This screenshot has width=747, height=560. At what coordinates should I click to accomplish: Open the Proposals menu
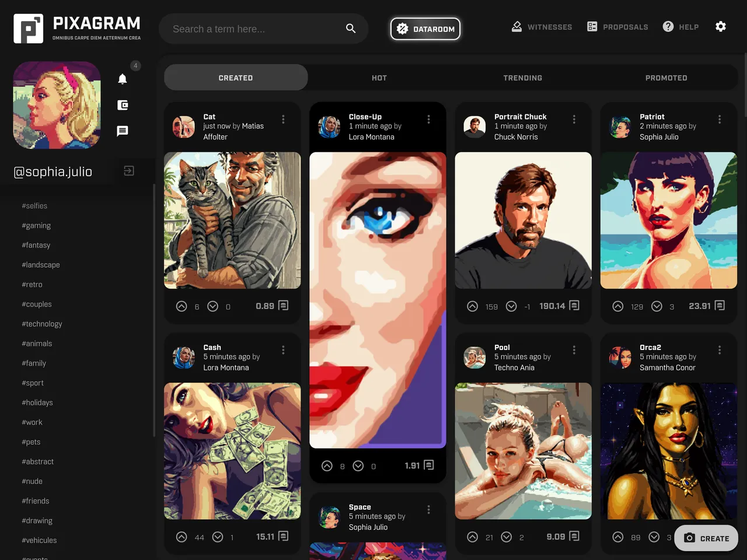[617, 27]
